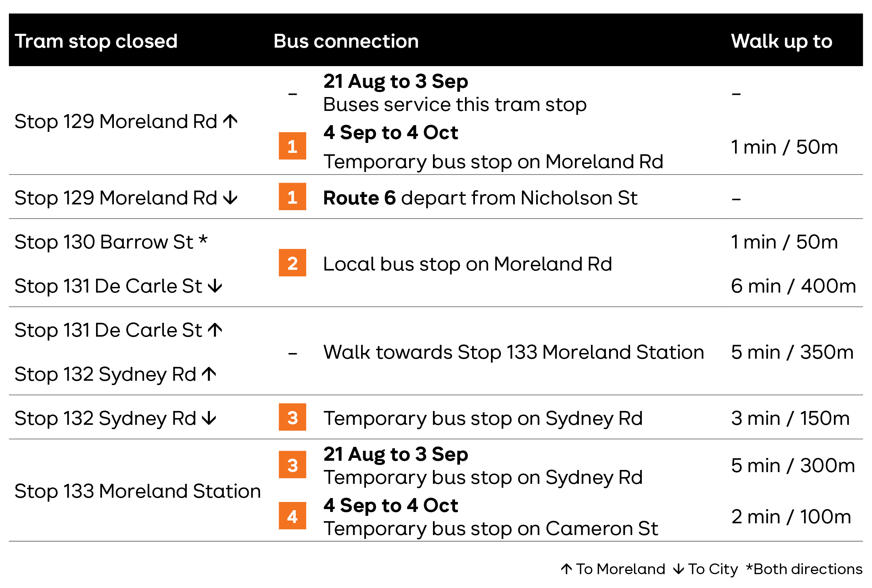Select the 'Walk up to' column header
This screenshot has height=588, width=872.
pyautogui.click(x=782, y=41)
